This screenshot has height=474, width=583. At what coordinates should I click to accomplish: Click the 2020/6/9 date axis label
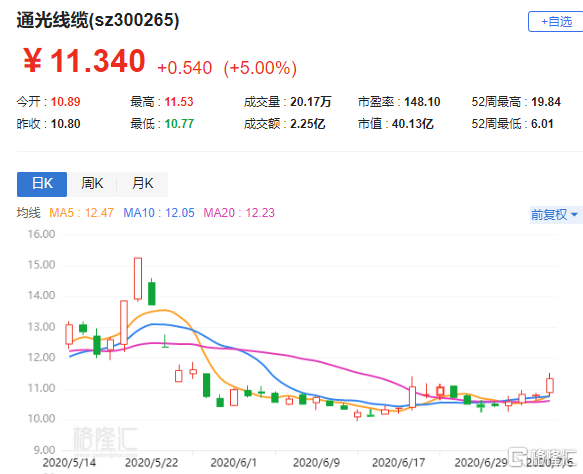316,463
